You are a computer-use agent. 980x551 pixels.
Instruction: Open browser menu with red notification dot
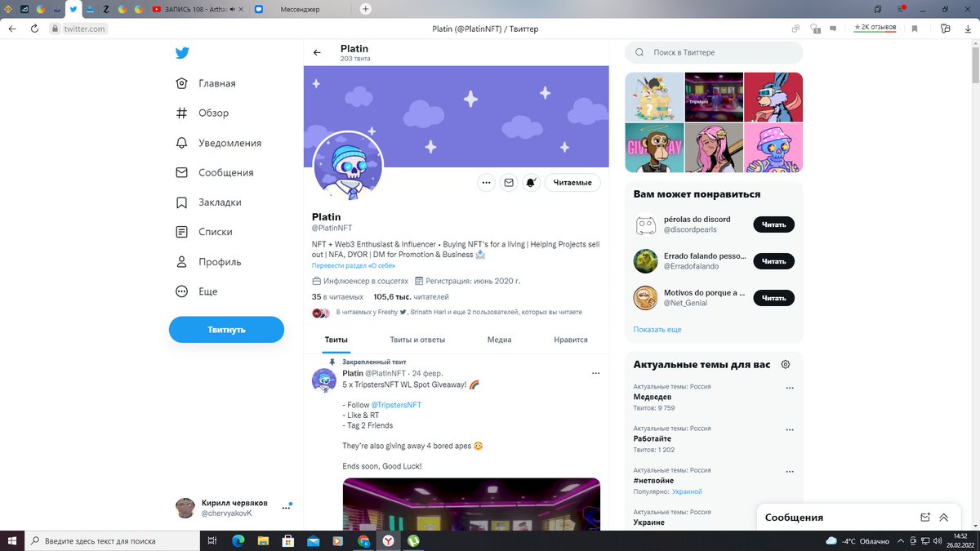pyautogui.click(x=900, y=9)
